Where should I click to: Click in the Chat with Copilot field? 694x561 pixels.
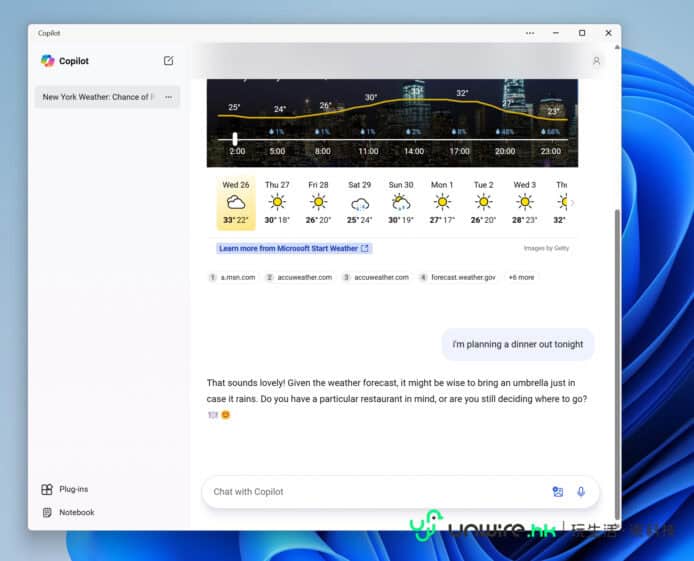(375, 492)
